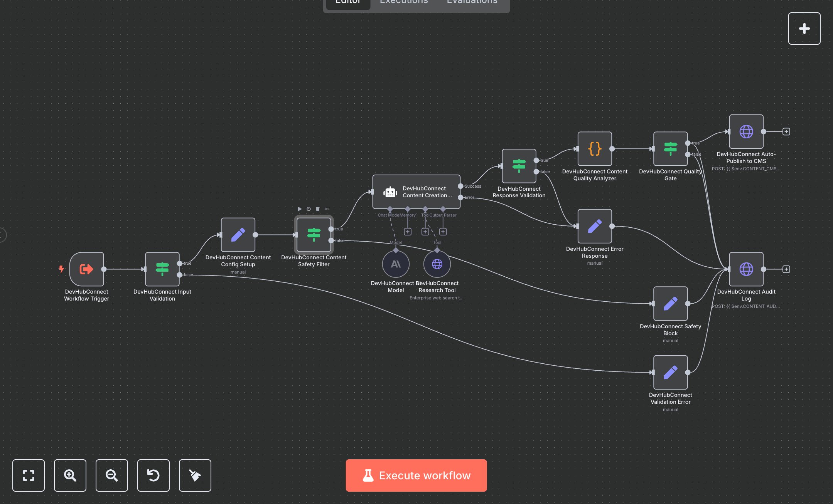Reset canvas zoom with the circular arrow
Viewport: 833px width, 504px height.
153,475
